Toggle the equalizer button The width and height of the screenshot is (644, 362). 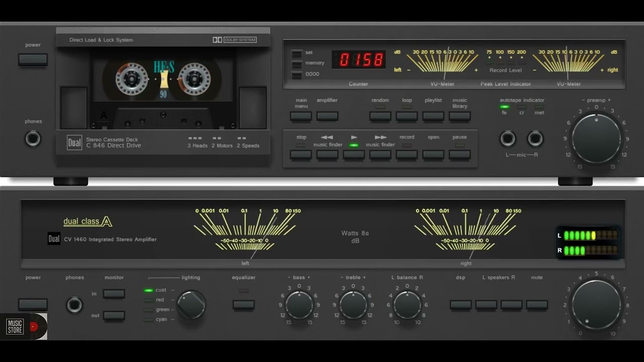coord(244,305)
